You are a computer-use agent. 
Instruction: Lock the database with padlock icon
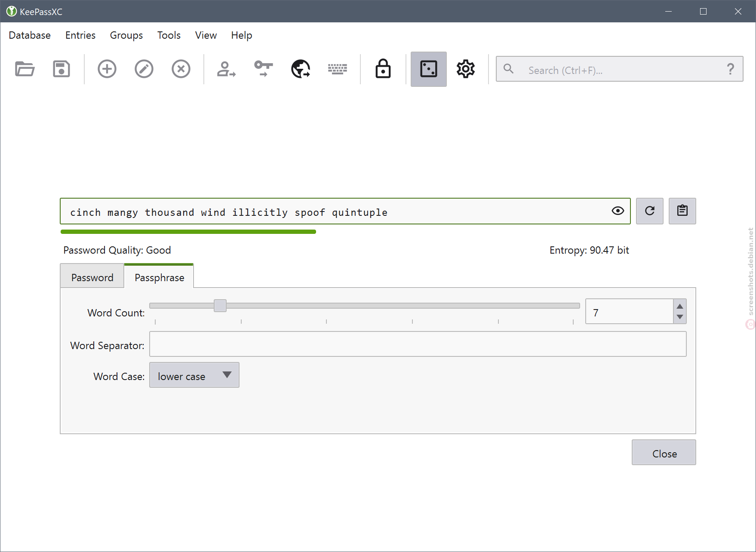click(383, 69)
